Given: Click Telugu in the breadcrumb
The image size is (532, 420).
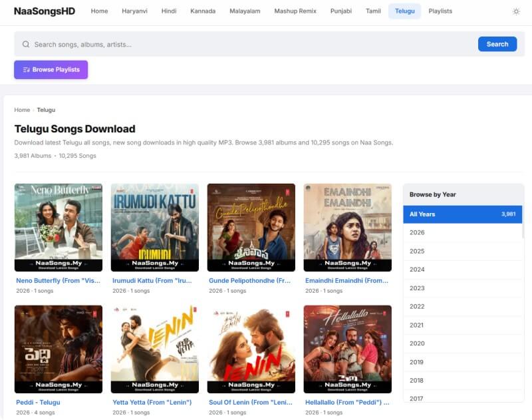Looking at the screenshot, I should pyautogui.click(x=46, y=110).
